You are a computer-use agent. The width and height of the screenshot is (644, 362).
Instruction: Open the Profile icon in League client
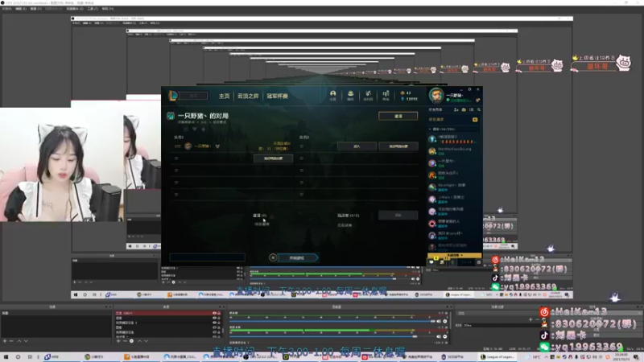coord(332,95)
